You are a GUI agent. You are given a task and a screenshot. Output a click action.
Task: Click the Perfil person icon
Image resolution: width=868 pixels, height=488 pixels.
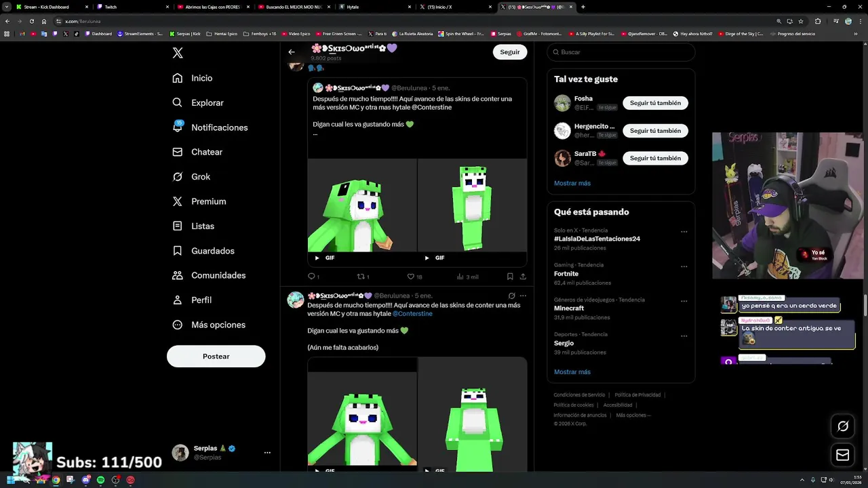tap(178, 300)
